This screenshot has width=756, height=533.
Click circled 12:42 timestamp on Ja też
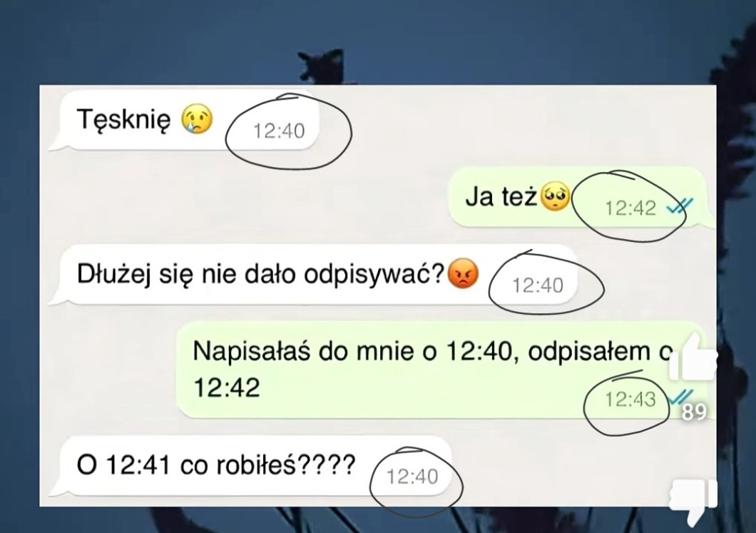pos(630,208)
